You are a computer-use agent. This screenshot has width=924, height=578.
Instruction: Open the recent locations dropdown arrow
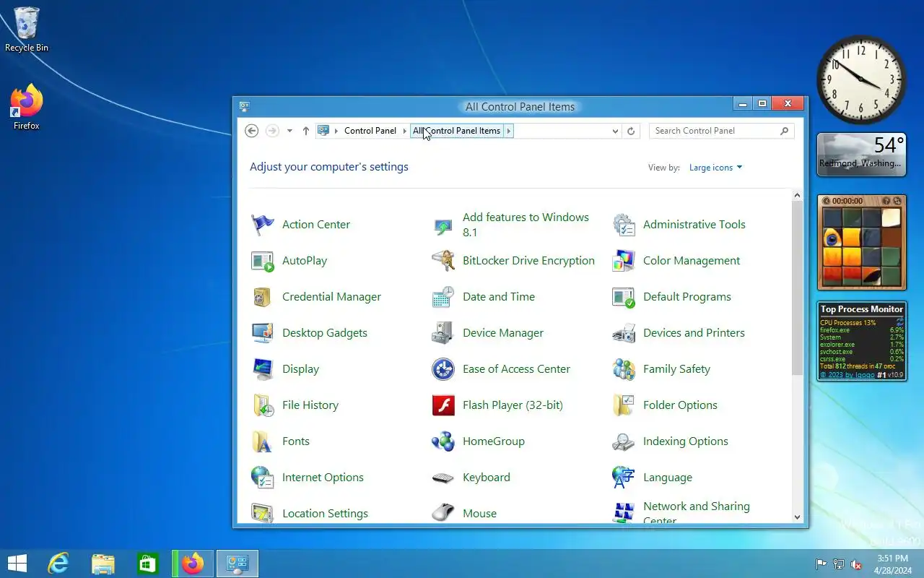click(289, 131)
